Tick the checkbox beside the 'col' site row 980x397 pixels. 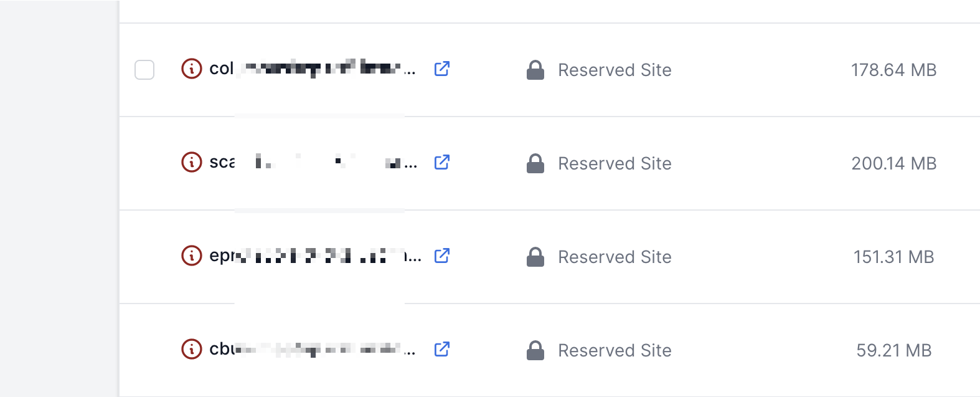(x=144, y=70)
